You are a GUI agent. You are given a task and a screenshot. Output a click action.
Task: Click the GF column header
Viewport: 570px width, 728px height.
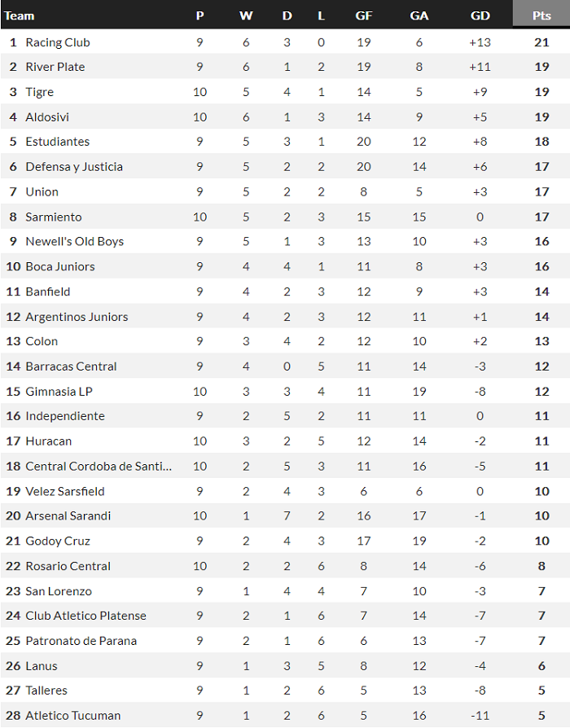tap(364, 15)
